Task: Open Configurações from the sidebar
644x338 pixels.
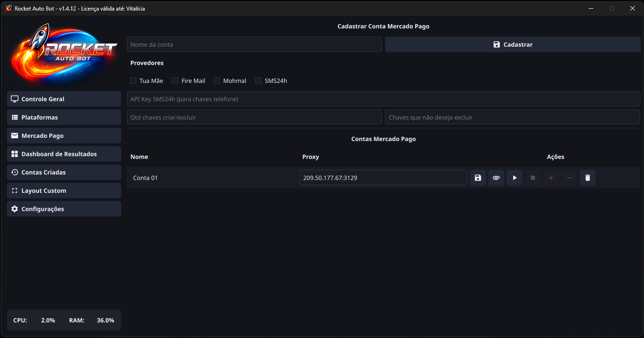Action: pos(64,209)
